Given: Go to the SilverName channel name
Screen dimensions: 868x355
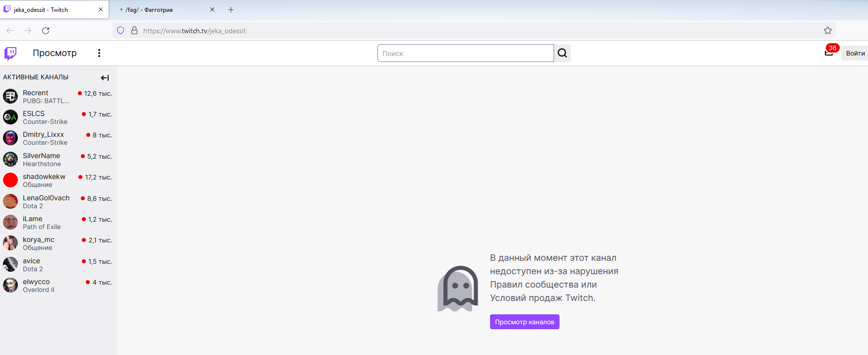Looking at the screenshot, I should (41, 156).
